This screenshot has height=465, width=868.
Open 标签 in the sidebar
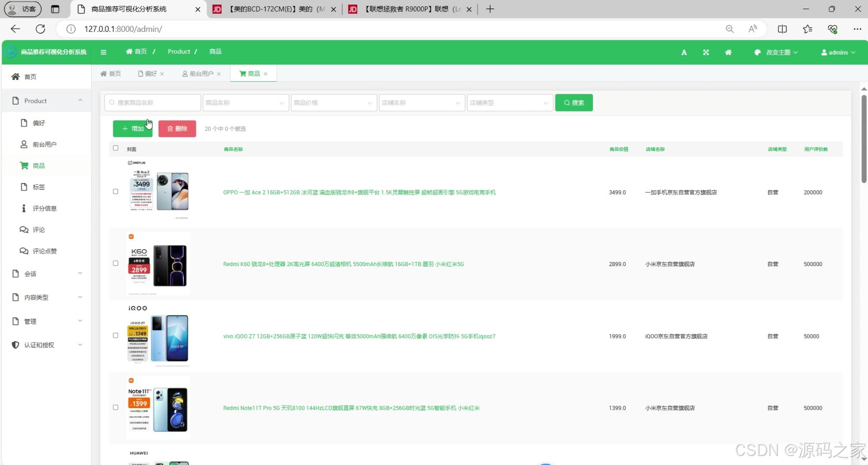(x=46, y=187)
